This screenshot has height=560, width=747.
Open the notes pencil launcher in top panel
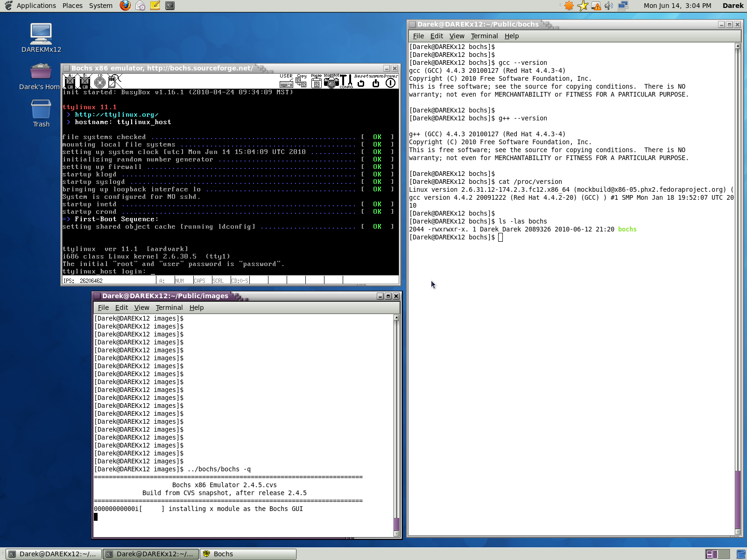tap(155, 6)
